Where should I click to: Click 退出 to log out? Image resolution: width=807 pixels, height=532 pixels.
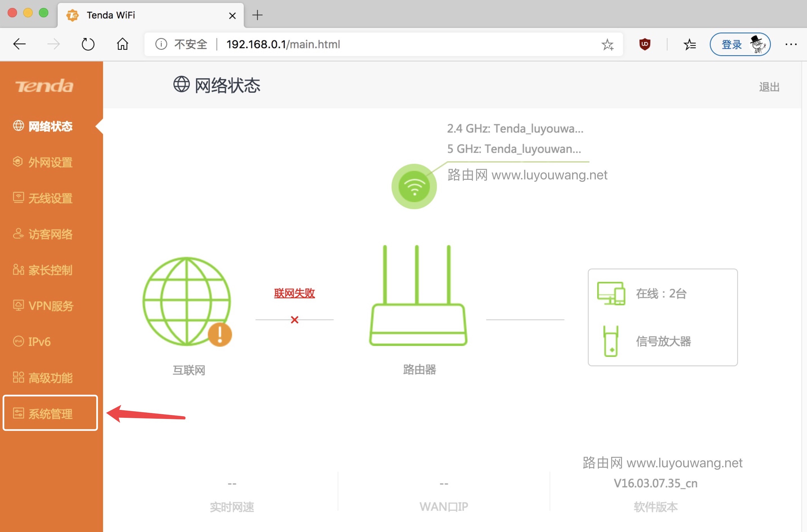coord(769,87)
